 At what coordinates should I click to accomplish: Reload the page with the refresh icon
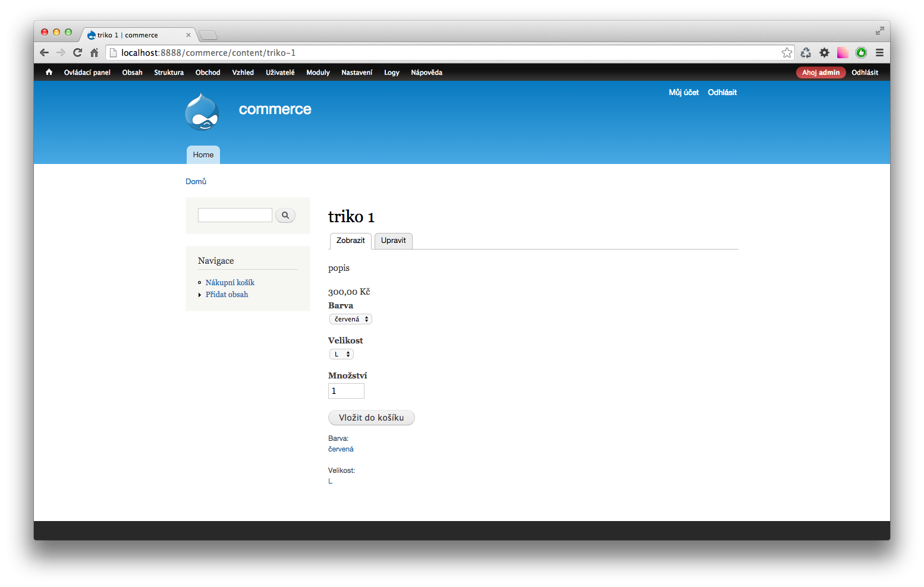pyautogui.click(x=77, y=53)
